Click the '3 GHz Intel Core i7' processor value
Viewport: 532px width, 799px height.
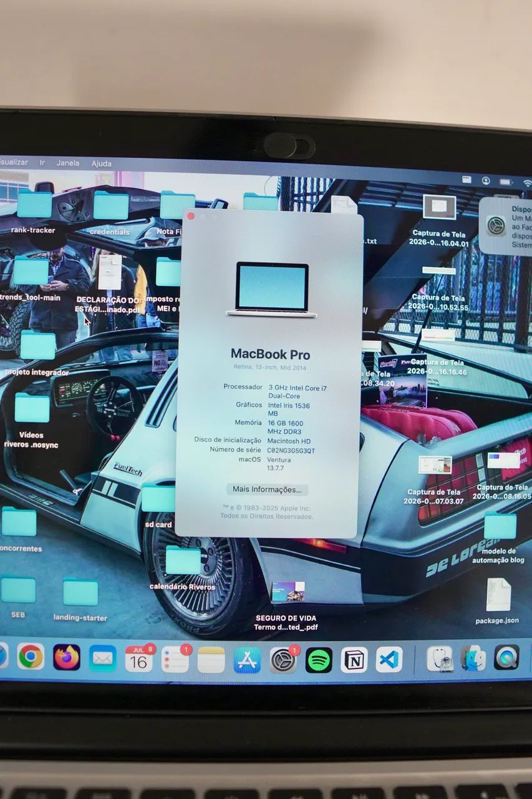tap(297, 392)
